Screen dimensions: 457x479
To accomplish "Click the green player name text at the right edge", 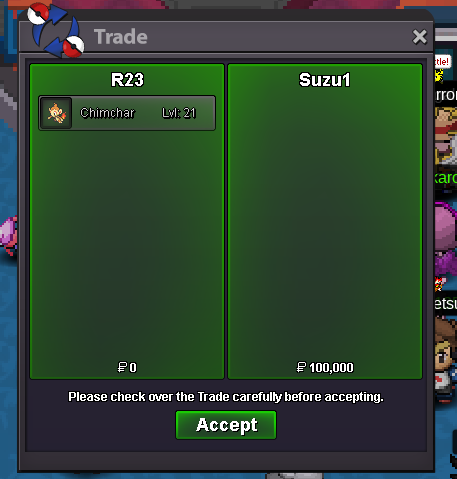I will click(x=446, y=178).
